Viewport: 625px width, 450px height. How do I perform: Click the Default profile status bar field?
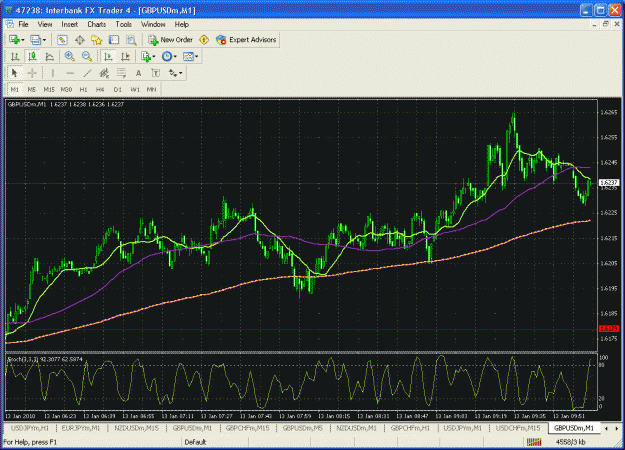coord(215,442)
